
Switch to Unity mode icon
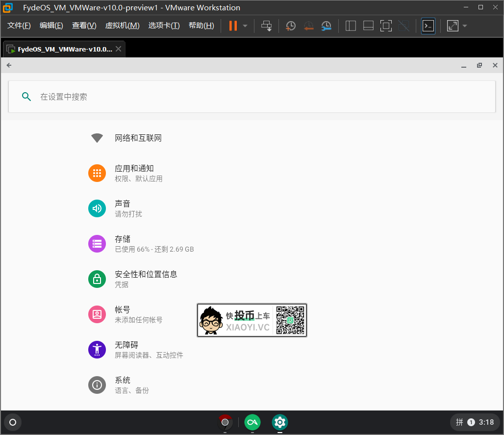[403, 26]
